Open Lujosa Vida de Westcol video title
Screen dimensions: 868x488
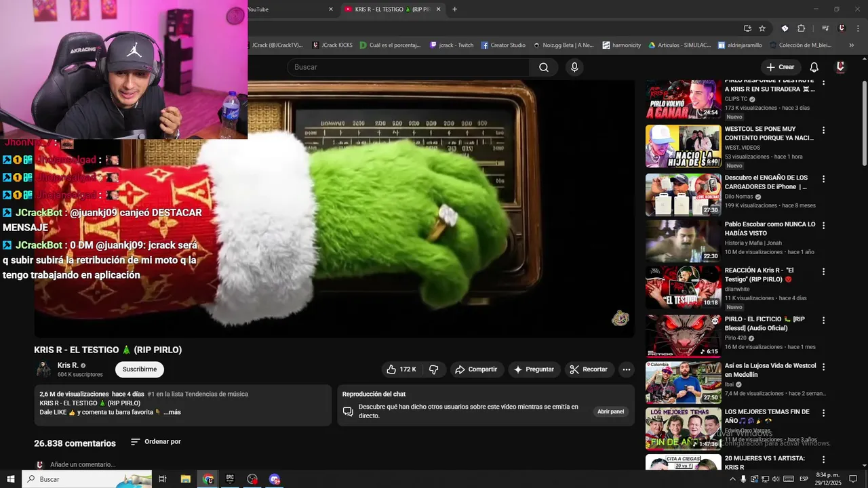770,370
